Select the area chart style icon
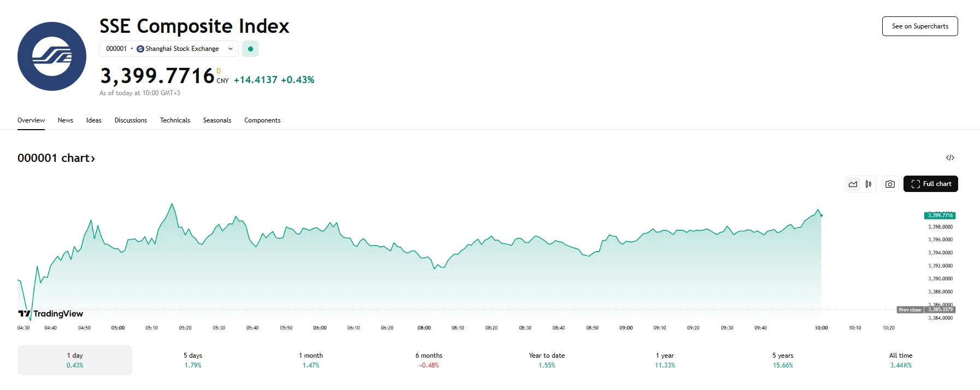The height and width of the screenshot is (390, 980). (852, 184)
